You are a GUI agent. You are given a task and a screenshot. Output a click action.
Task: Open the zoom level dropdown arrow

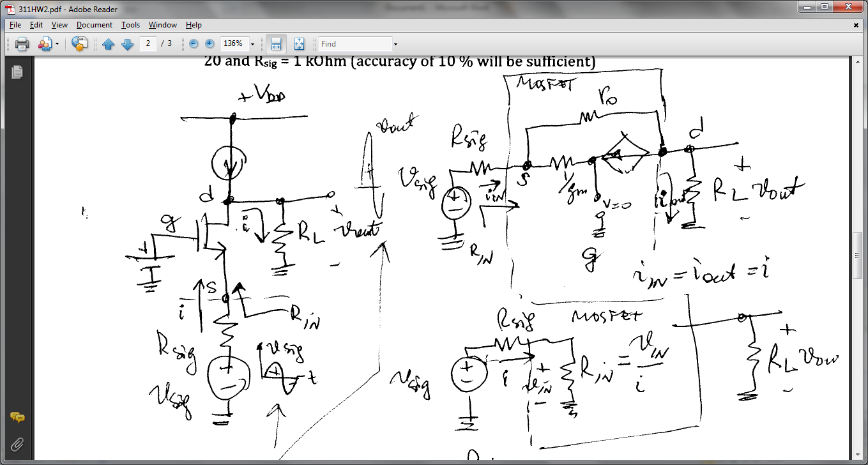(252, 44)
